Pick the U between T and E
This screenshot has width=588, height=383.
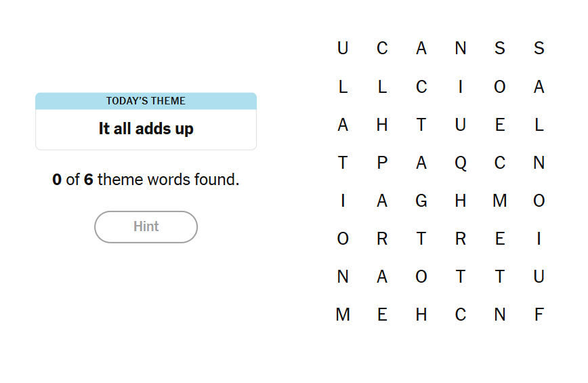point(461,125)
